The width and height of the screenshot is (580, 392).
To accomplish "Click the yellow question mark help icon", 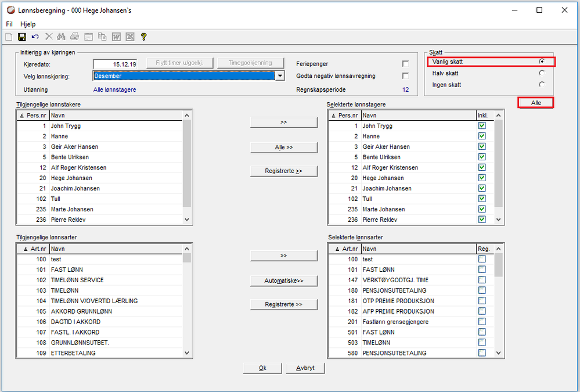I will 143,37.
